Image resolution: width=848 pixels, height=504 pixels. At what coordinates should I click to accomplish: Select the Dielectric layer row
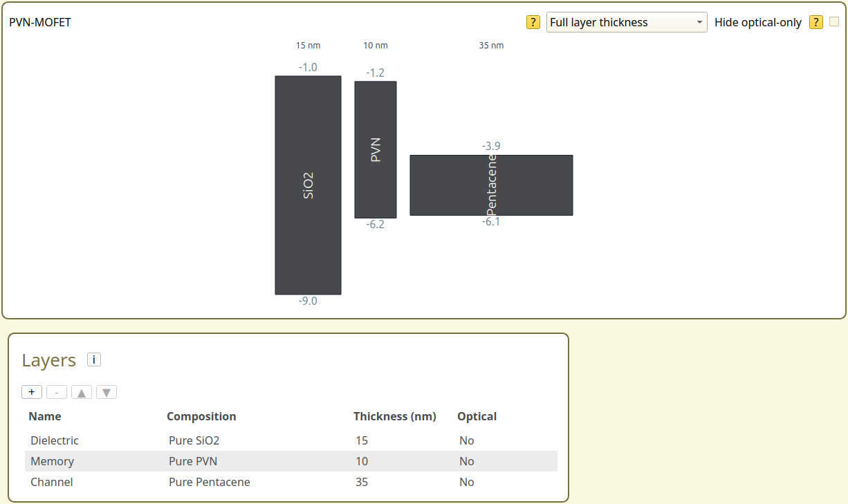(x=55, y=440)
